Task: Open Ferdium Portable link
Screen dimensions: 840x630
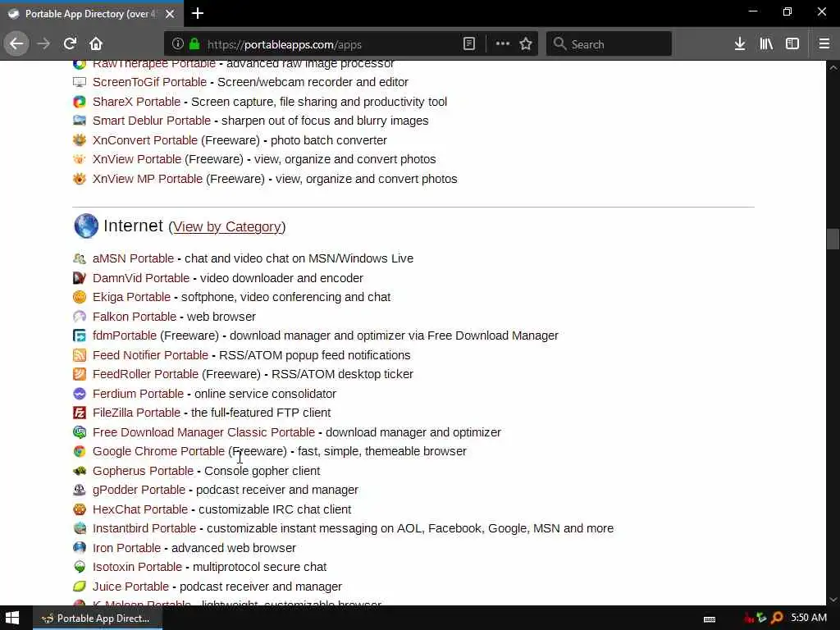Action: (x=138, y=394)
